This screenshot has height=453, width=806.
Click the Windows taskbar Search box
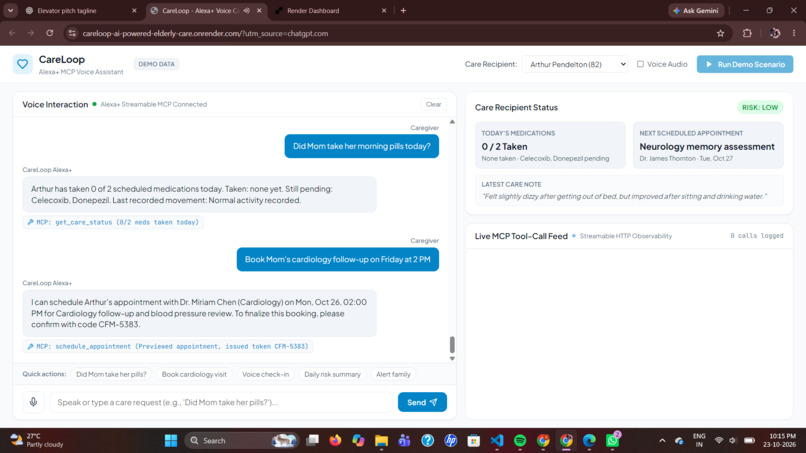tap(242, 441)
